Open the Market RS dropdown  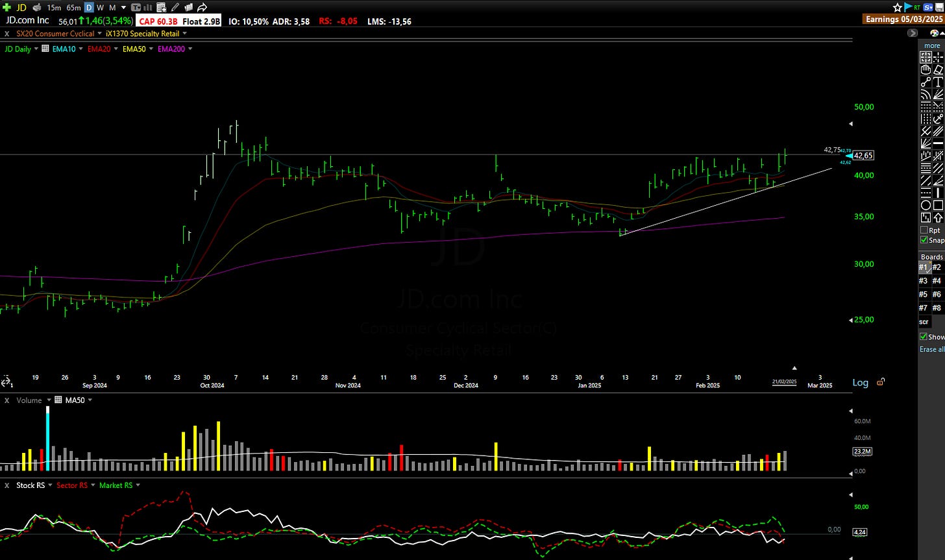138,485
